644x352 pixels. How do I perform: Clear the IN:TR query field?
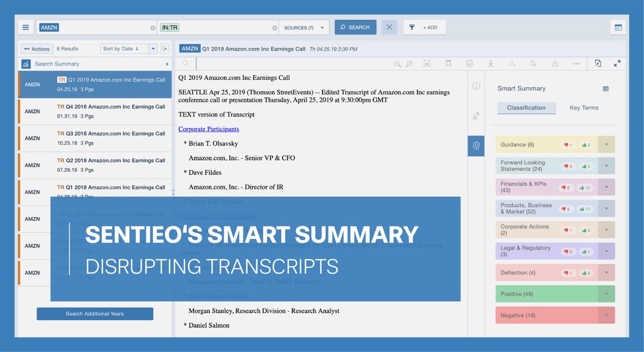click(275, 28)
